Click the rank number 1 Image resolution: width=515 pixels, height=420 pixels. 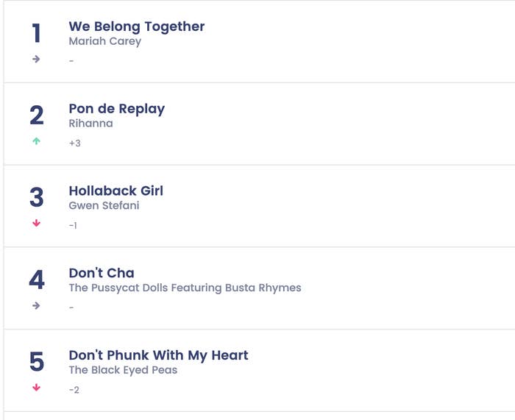click(x=37, y=33)
